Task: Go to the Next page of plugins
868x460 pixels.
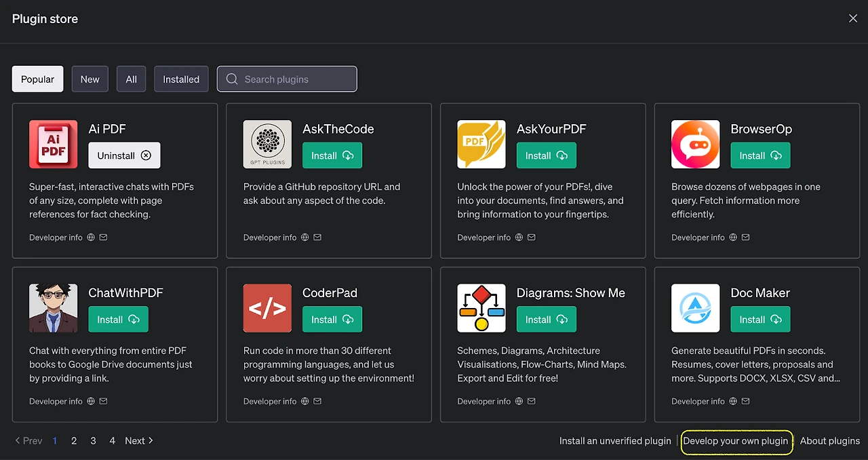Action: (139, 440)
